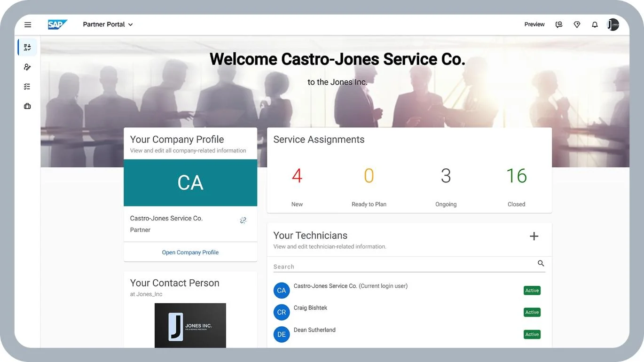This screenshot has width=644, height=362.
Task: Open the briefcase icon in sidebar
Action: [27, 106]
